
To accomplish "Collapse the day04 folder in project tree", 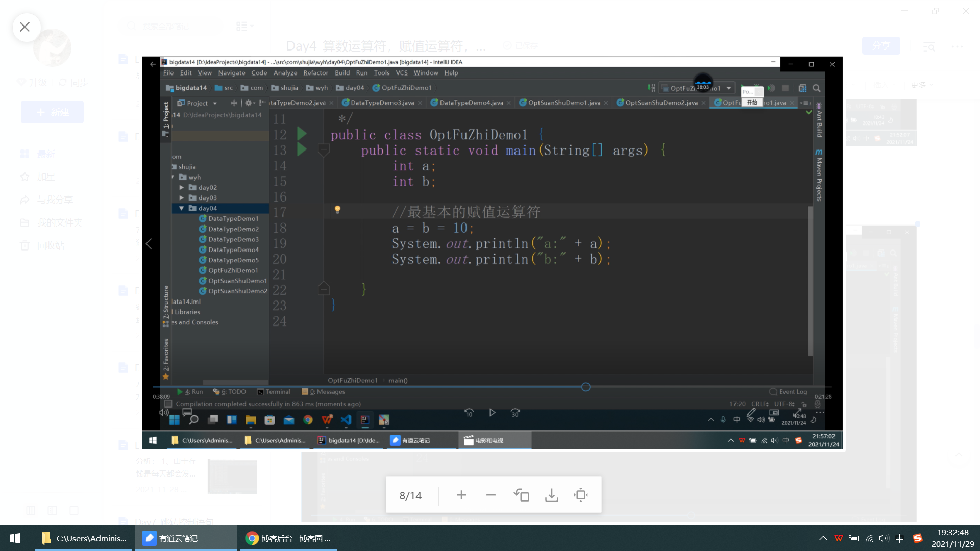I will click(x=182, y=208).
